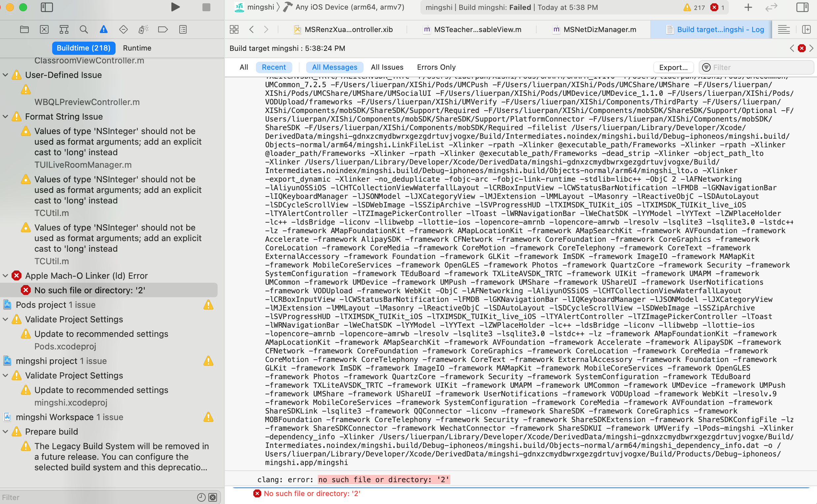Open the Test navigator diamond icon
Image resolution: width=817 pixels, height=504 pixels.
(x=123, y=29)
